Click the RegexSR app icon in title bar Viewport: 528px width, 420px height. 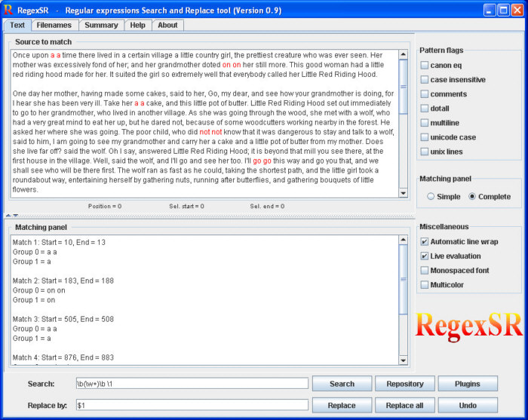click(8, 10)
